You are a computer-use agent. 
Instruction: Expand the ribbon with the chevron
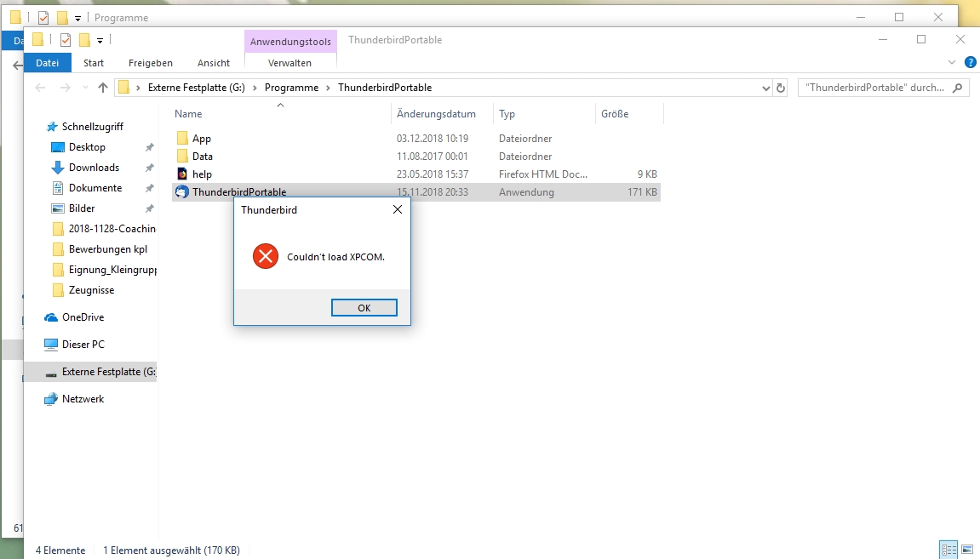[951, 62]
